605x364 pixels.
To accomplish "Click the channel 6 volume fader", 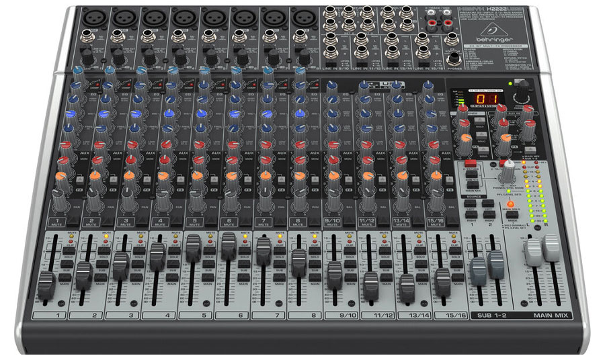I will [x=229, y=246].
